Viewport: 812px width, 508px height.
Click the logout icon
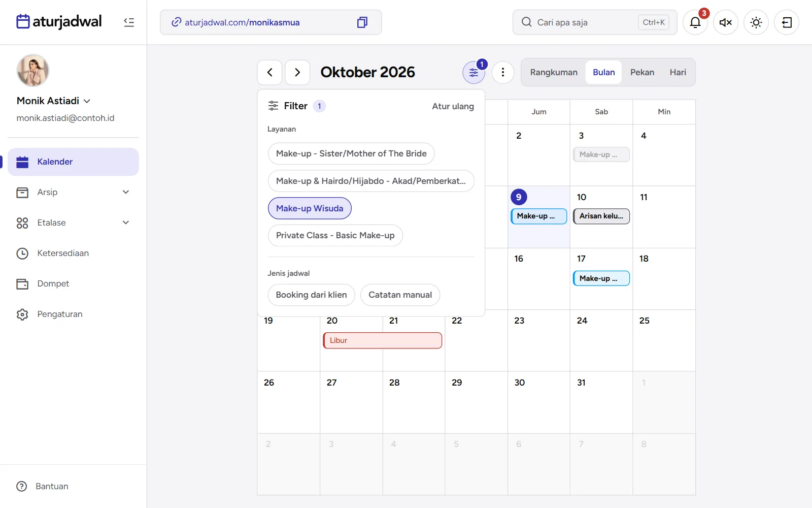[787, 22]
